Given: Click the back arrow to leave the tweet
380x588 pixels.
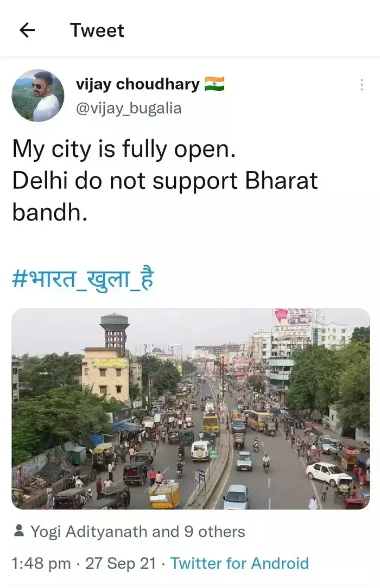Looking at the screenshot, I should pyautogui.click(x=27, y=31).
